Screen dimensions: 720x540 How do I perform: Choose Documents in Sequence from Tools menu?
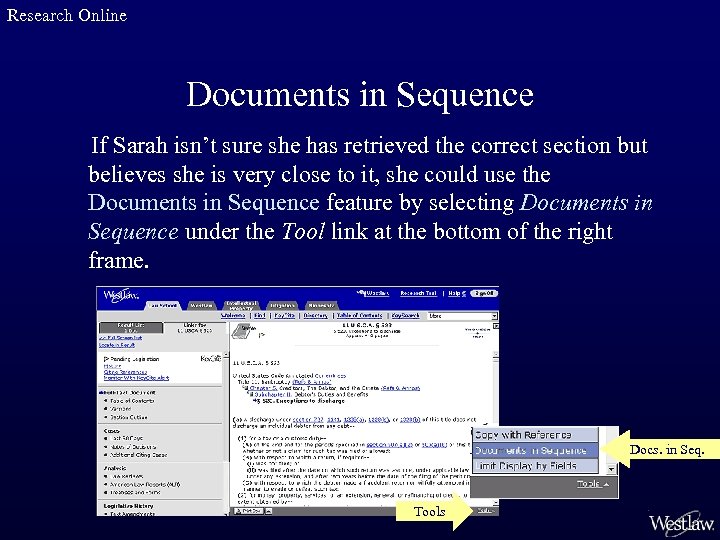(535, 450)
